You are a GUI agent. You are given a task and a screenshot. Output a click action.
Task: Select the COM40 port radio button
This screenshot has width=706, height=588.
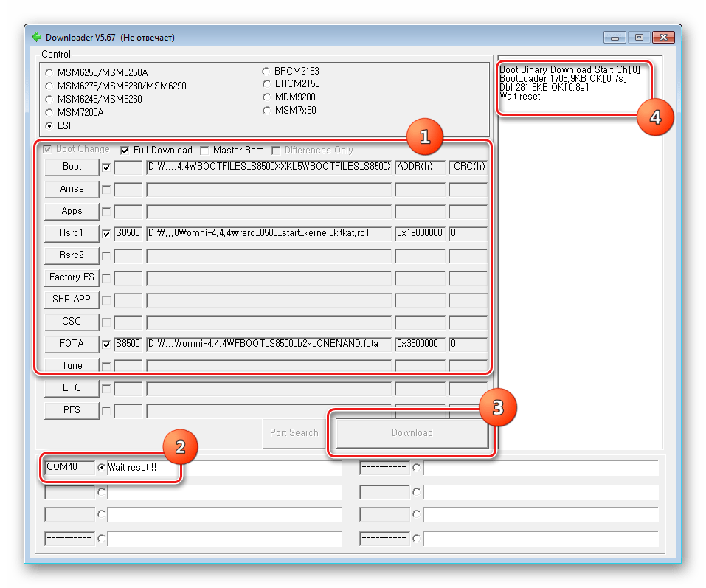coord(101,468)
